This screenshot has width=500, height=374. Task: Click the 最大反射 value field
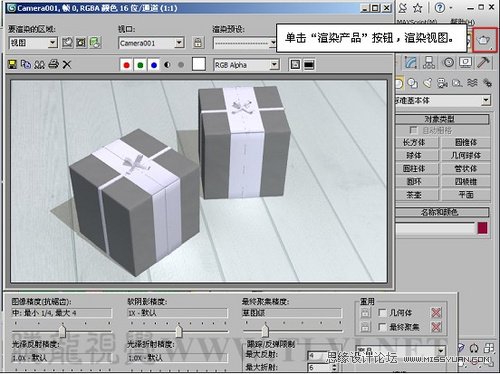point(316,356)
